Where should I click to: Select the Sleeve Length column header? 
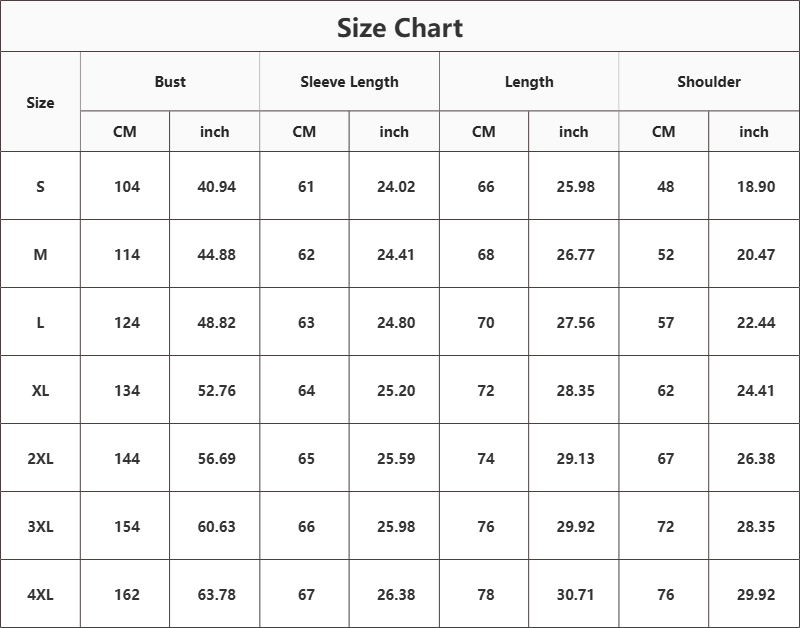(x=349, y=82)
